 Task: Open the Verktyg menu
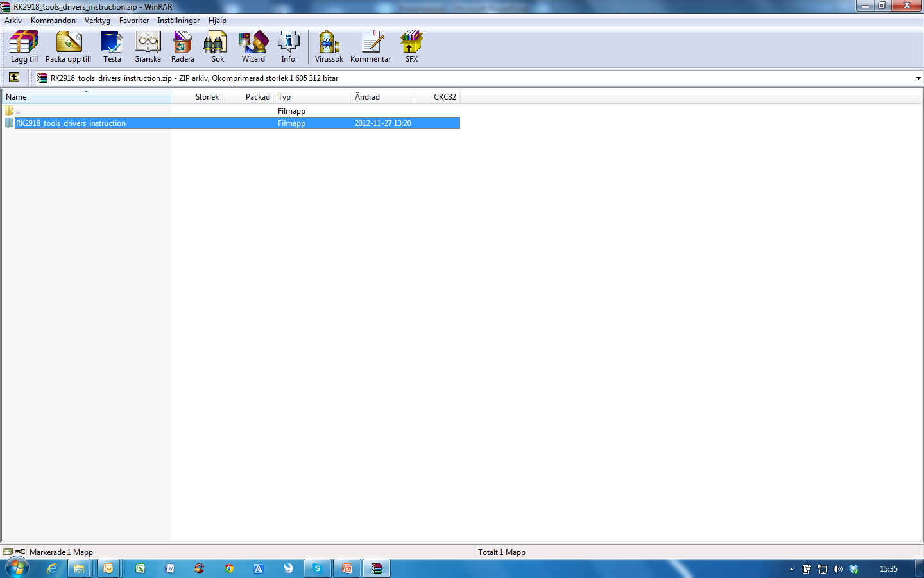[x=98, y=21]
